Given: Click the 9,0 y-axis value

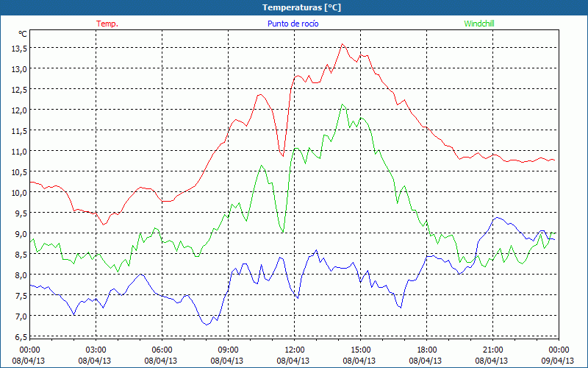Looking at the screenshot, I should [21, 233].
